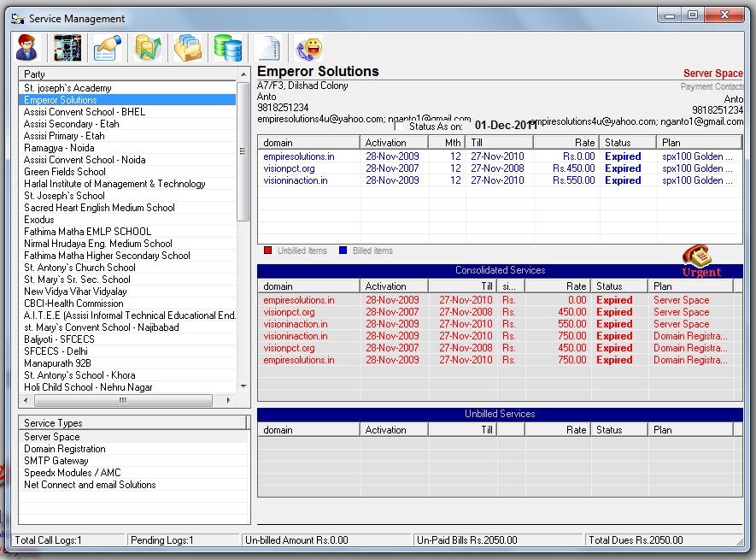Open the stacked folders toolbar icon

(188, 48)
